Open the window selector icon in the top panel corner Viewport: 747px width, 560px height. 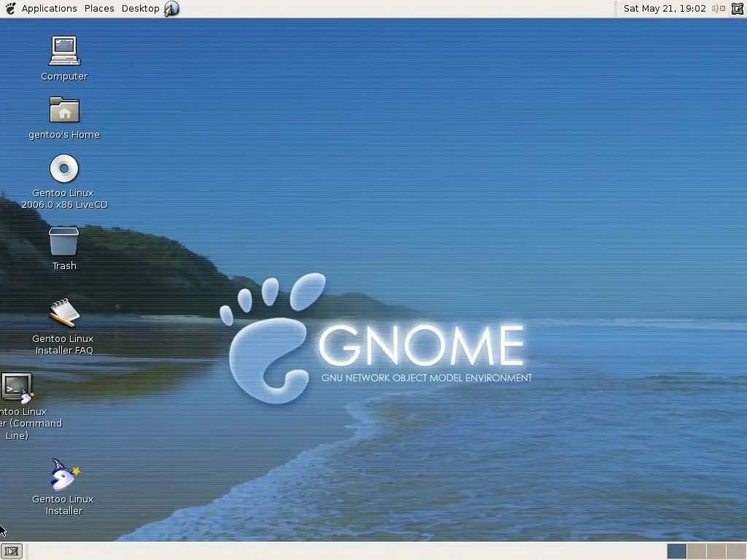tap(738, 9)
